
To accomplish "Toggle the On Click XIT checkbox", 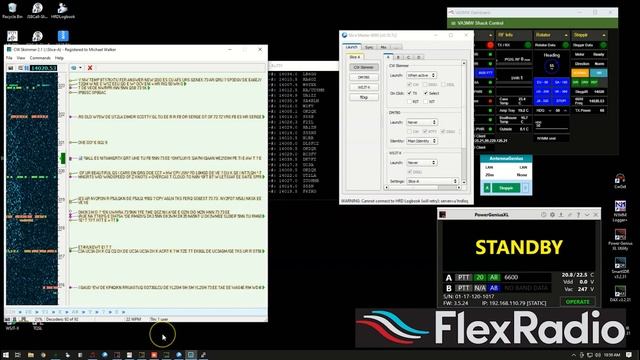I will (426, 101).
